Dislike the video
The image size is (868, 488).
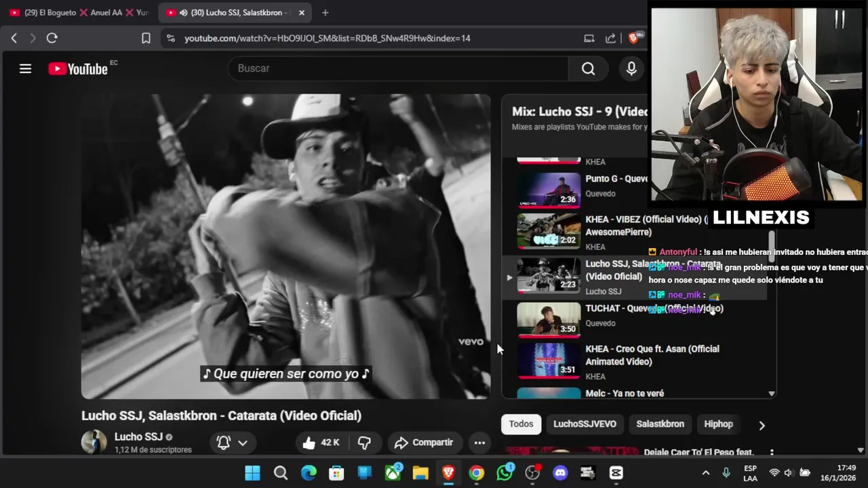pos(364,443)
